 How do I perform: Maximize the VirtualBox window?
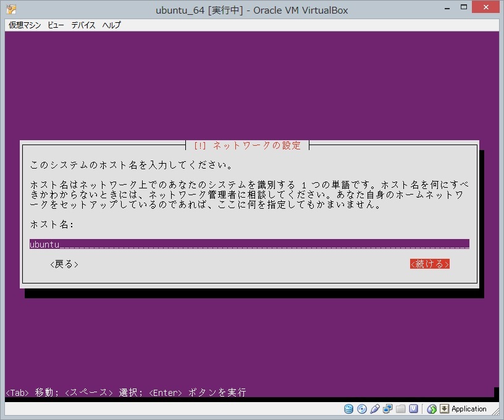[x=463, y=7]
